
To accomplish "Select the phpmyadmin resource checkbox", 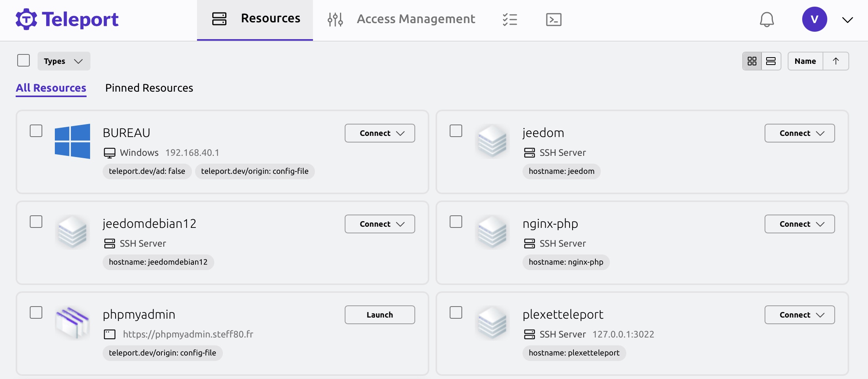I will 36,312.
